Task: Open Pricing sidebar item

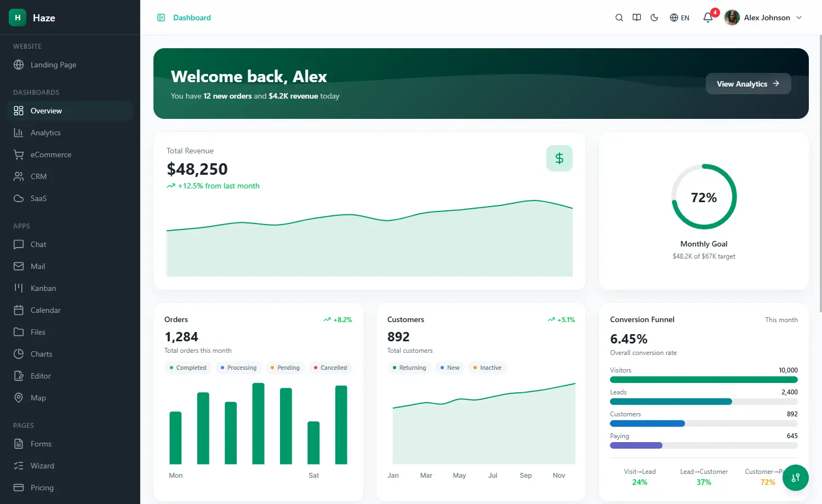Action: click(x=70, y=488)
